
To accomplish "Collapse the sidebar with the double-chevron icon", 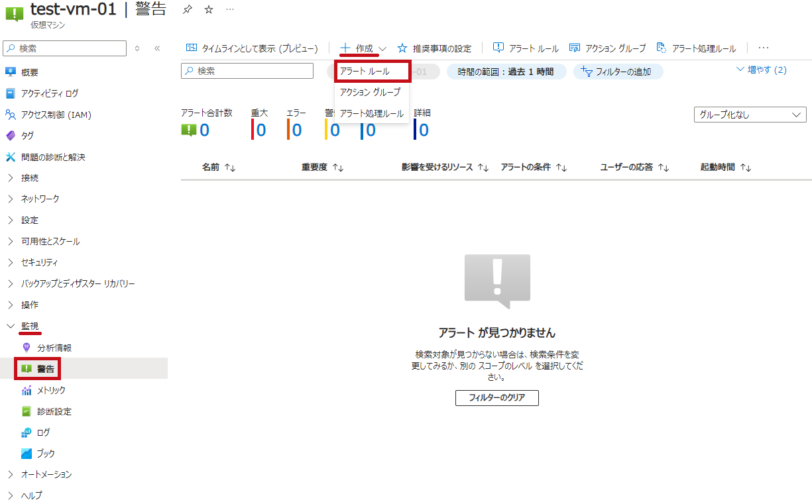I will [x=157, y=48].
